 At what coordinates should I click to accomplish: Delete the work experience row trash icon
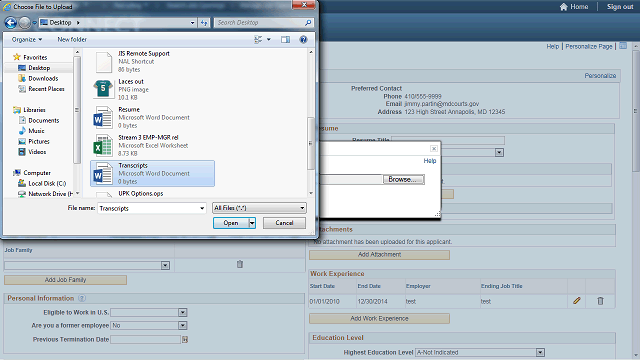pos(600,301)
